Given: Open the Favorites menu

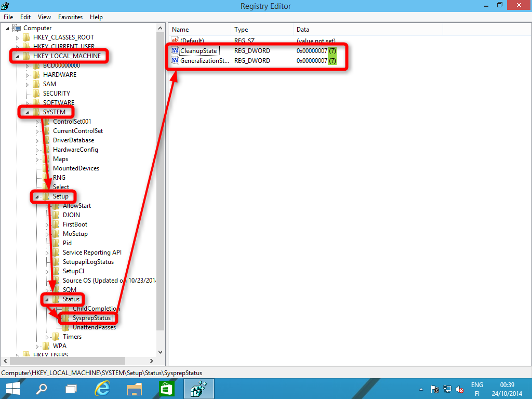Looking at the screenshot, I should pyautogui.click(x=70, y=17).
